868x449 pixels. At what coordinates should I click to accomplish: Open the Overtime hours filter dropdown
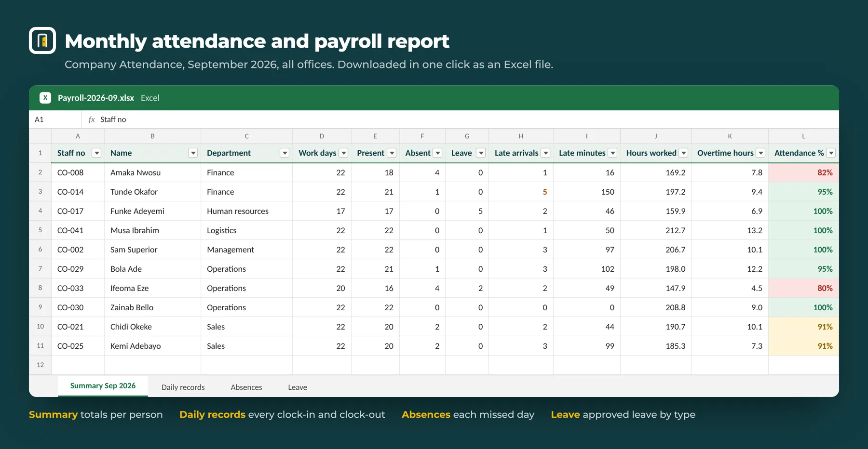pos(760,153)
